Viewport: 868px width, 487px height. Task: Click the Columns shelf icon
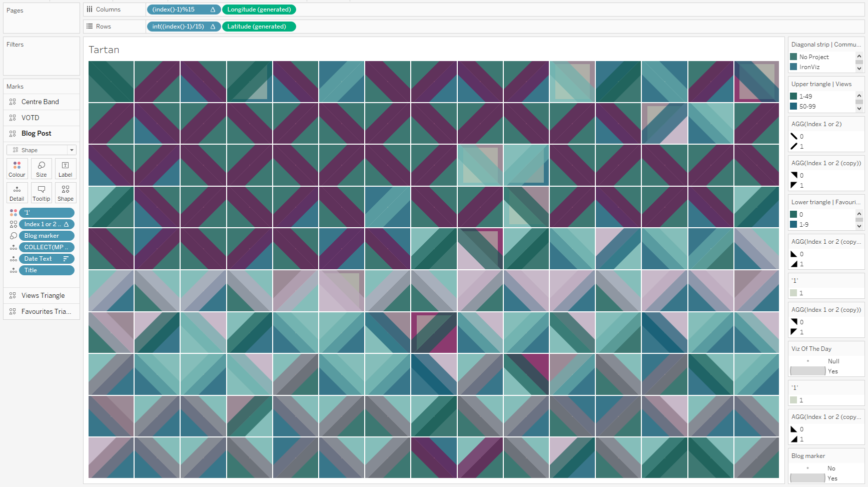[90, 10]
